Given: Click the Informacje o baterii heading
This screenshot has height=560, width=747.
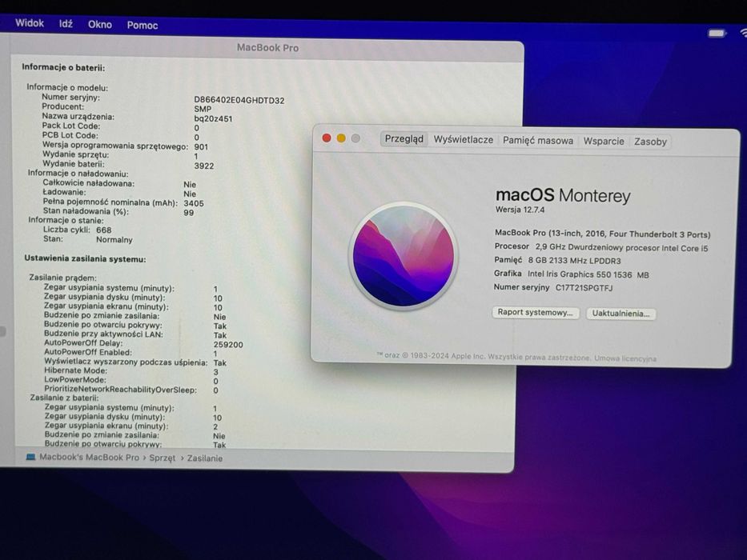Looking at the screenshot, I should [63, 67].
